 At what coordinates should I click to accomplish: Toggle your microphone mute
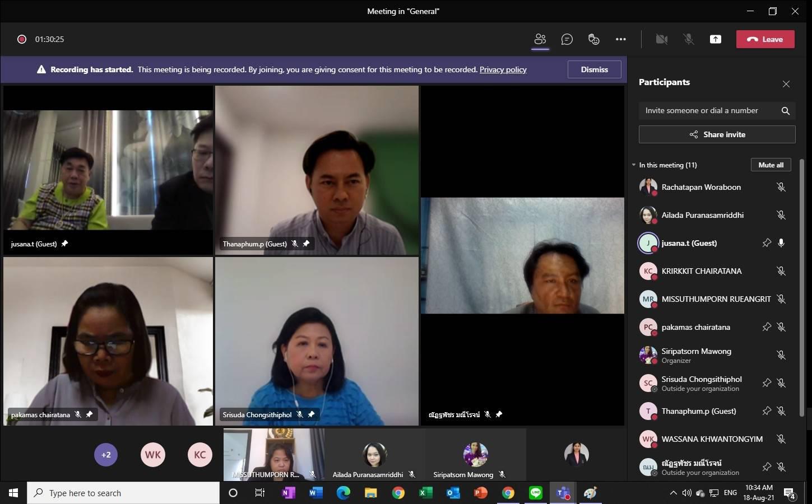pyautogui.click(x=689, y=39)
